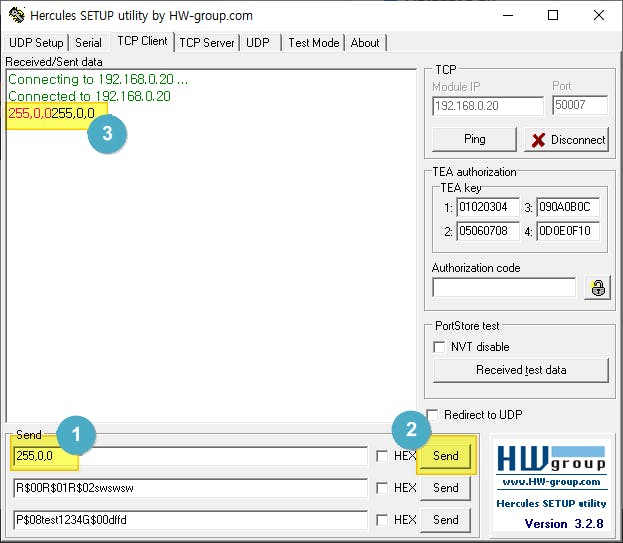623x543 pixels.
Task: Click TEA key field 4 with 0D0E0F10
Action: pos(568,231)
